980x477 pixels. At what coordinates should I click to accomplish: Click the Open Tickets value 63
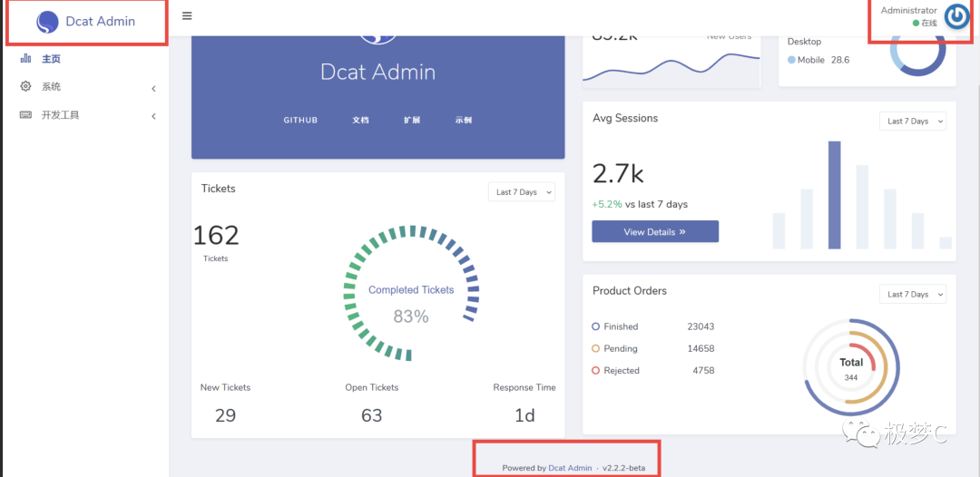click(x=371, y=415)
